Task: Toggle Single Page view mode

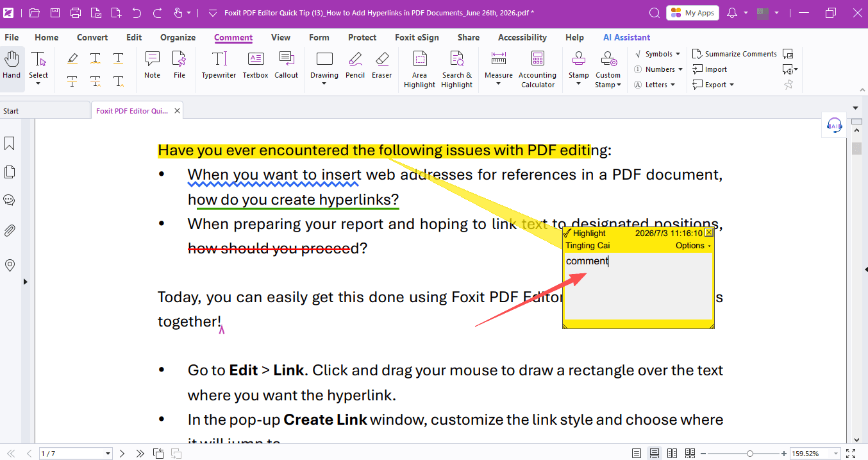Action: point(637,454)
